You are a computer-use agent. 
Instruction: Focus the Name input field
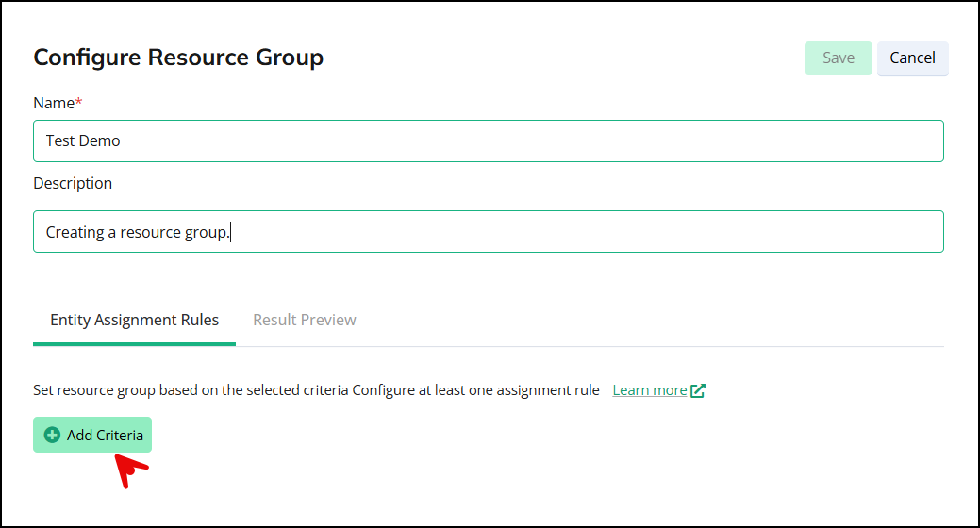click(488, 140)
